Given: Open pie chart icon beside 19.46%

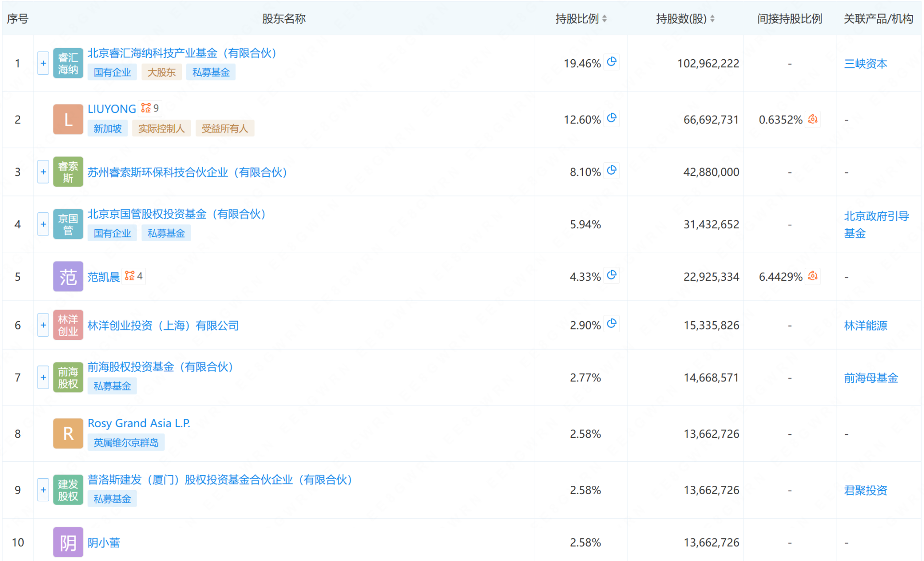Looking at the screenshot, I should coord(612,62).
